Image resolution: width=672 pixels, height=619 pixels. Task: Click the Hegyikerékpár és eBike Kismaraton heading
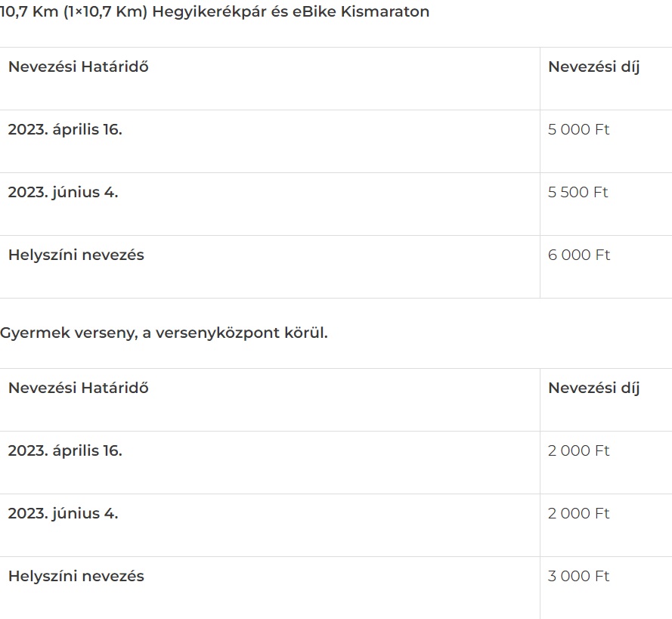[214, 11]
